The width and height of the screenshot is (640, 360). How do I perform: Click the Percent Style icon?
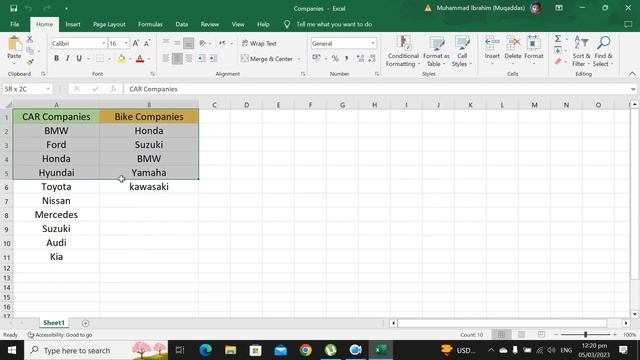(335, 58)
